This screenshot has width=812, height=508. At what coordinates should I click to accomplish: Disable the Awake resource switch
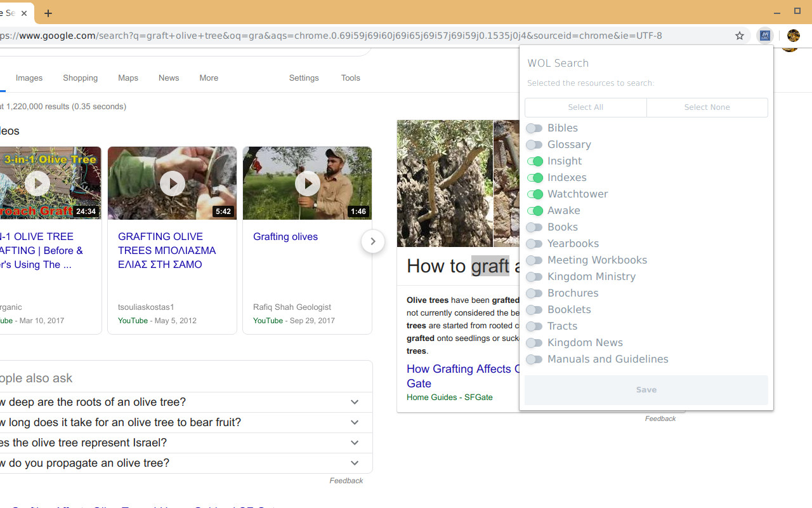[x=534, y=211]
